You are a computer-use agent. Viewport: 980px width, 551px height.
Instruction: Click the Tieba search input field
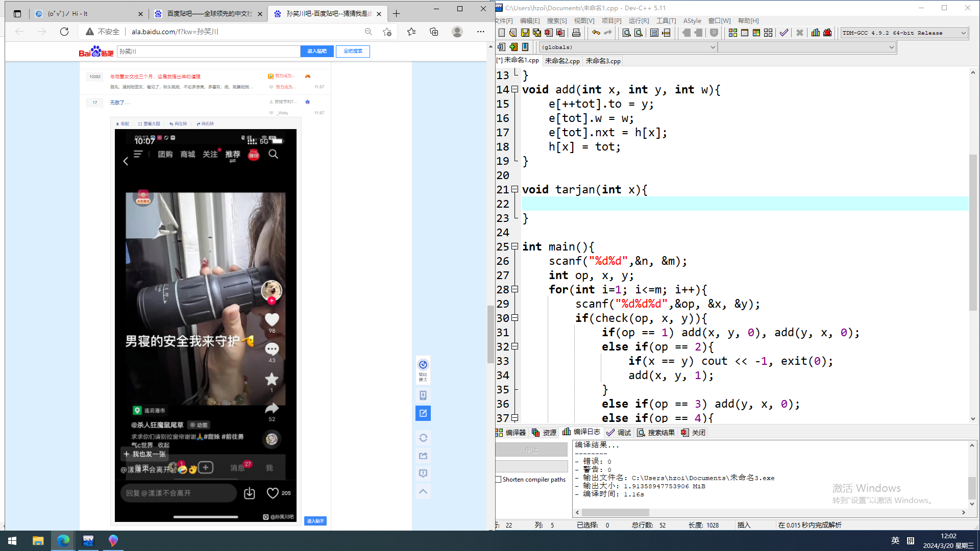pos(208,51)
